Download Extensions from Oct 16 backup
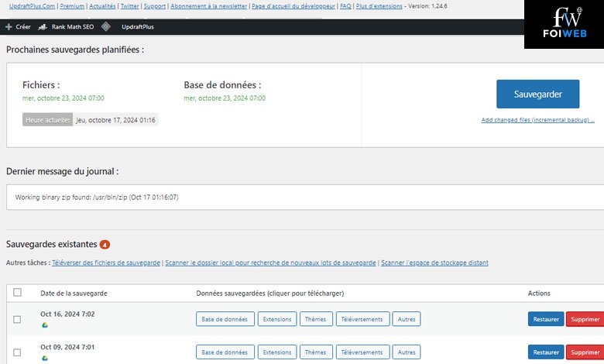 [277, 319]
